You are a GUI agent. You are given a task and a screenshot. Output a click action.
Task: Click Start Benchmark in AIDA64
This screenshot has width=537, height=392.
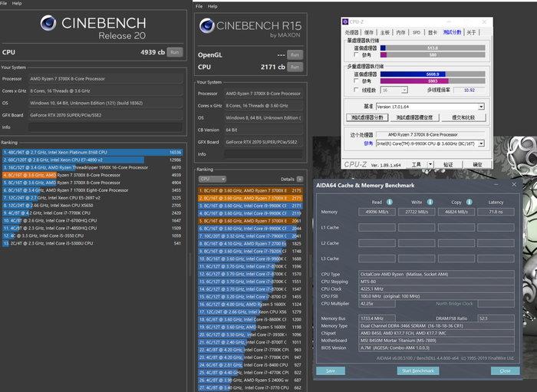418,371
